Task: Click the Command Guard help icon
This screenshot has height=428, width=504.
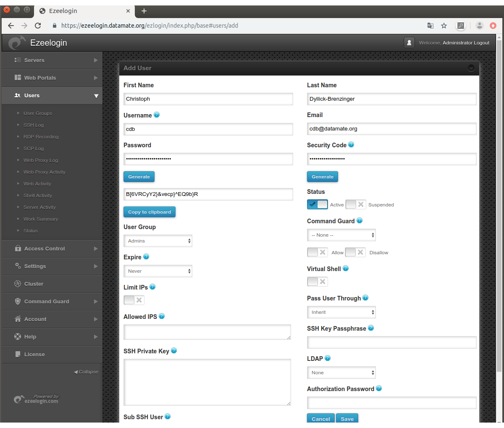Action: coord(360,221)
